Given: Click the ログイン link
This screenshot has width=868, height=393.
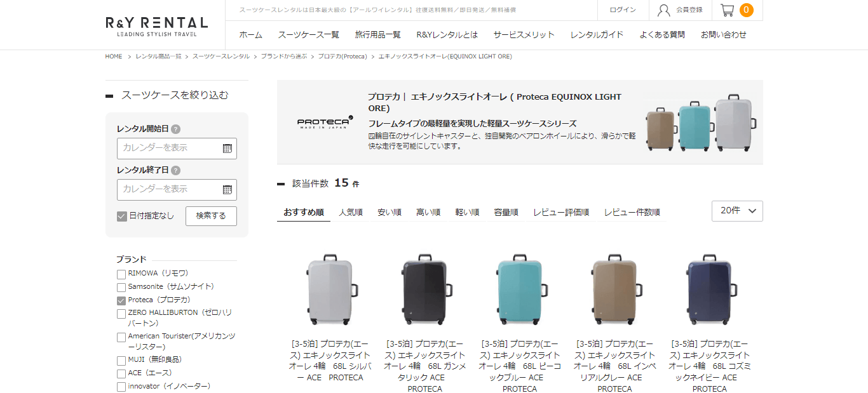Looking at the screenshot, I should point(623,10).
